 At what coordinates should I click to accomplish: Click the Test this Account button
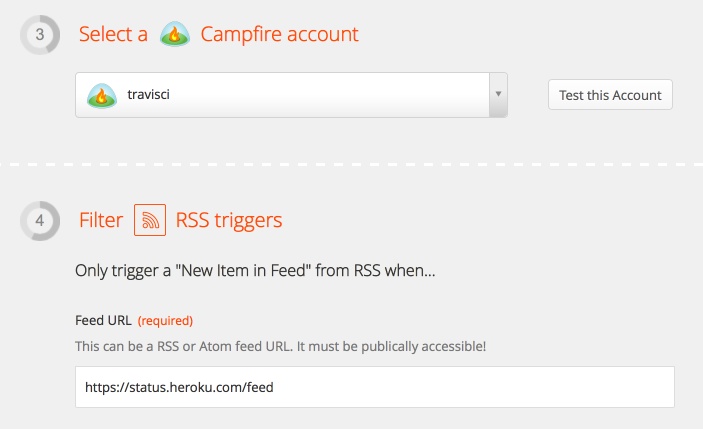pos(610,95)
